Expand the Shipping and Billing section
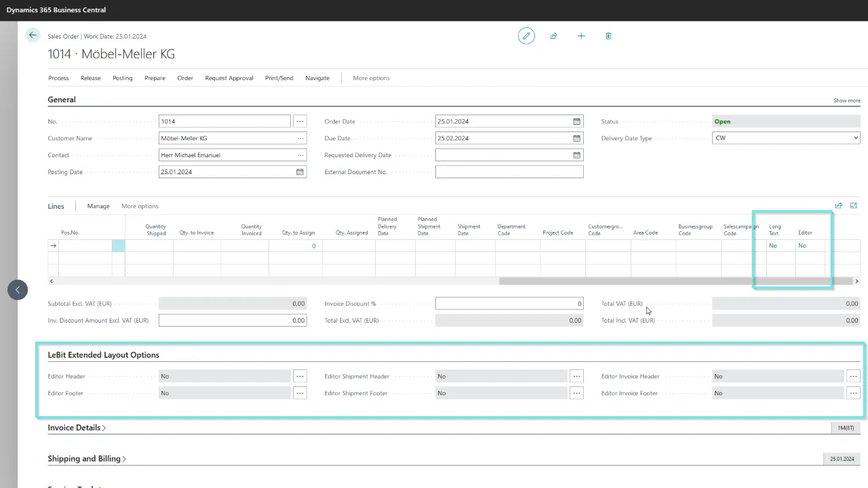The height and width of the screenshot is (488, 868). pos(87,459)
